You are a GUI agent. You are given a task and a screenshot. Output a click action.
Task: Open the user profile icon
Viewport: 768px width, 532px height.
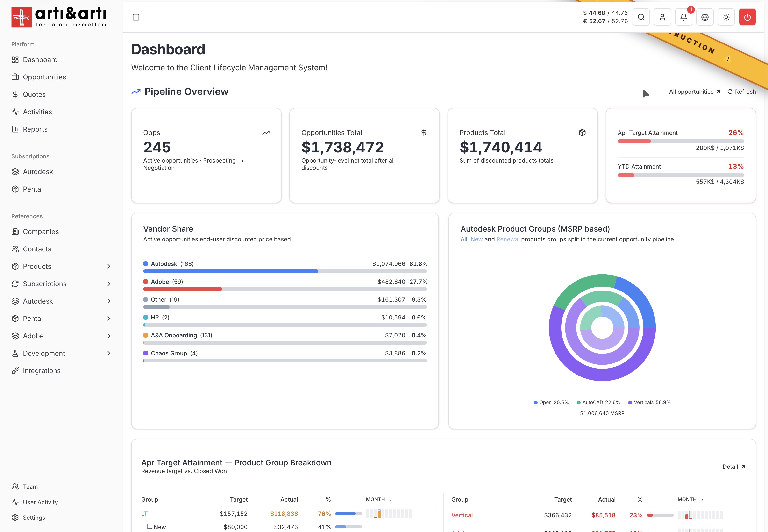click(x=662, y=17)
